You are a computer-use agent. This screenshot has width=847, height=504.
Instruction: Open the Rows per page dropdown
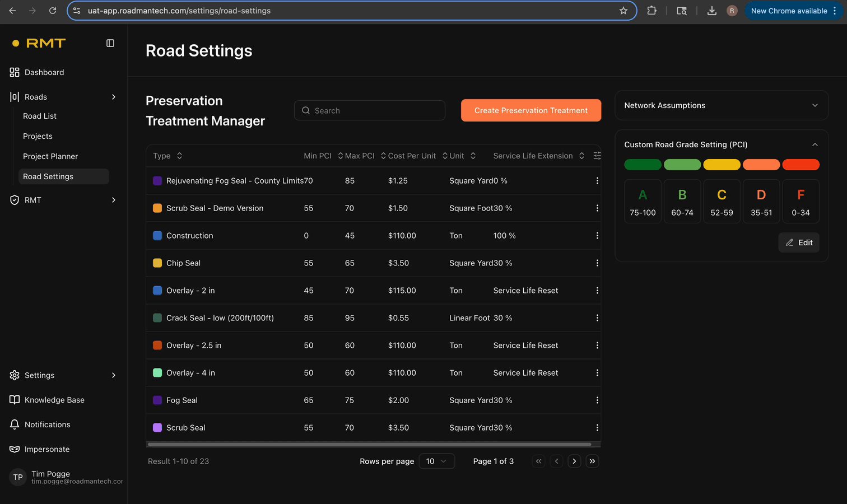[x=436, y=461]
